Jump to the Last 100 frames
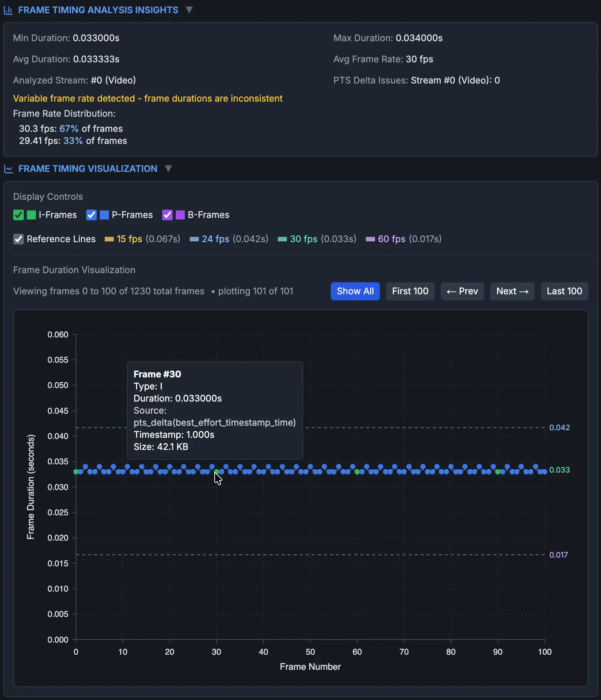 coord(564,291)
